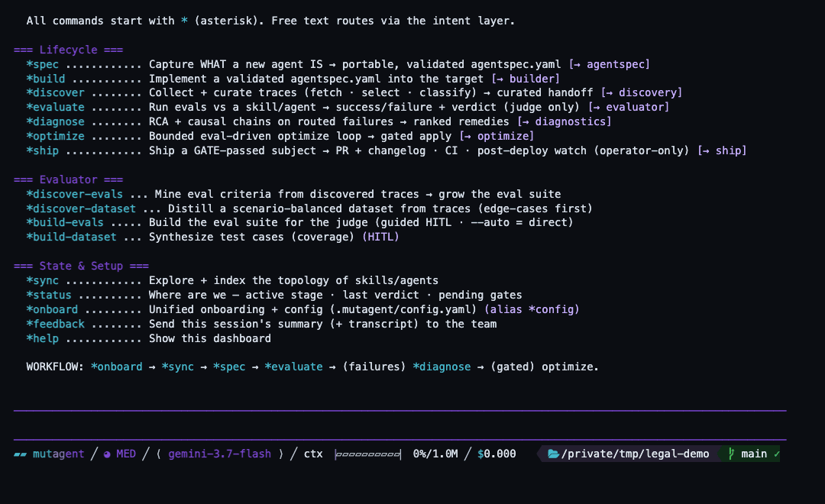Viewport: 825px width, 504px height.
Task: Select the *help command
Action: pos(43,338)
